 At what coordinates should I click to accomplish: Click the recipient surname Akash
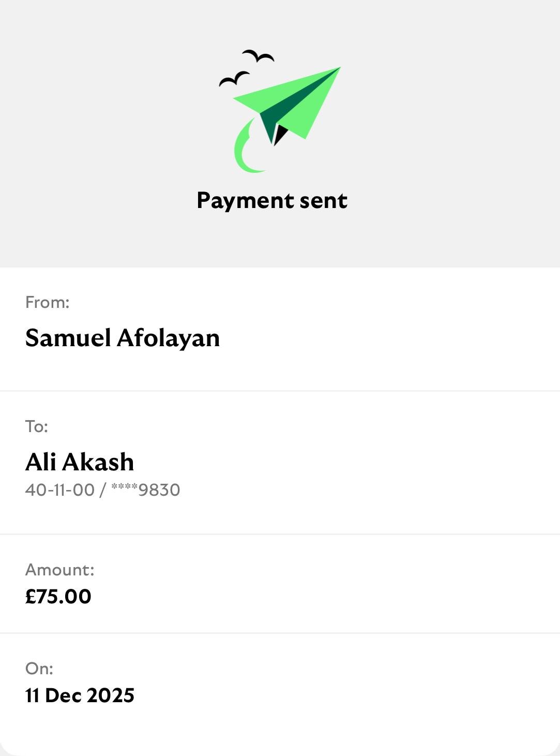point(98,462)
